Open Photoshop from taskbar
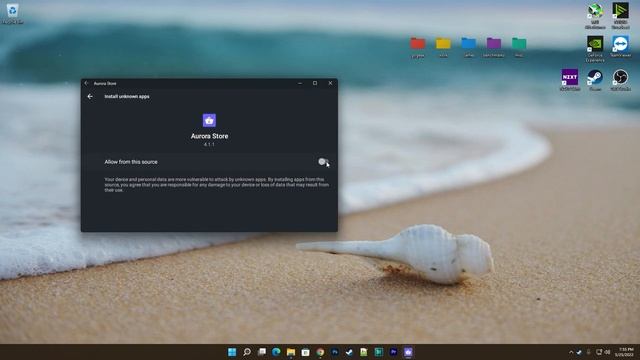640x360 pixels. pos(335,352)
